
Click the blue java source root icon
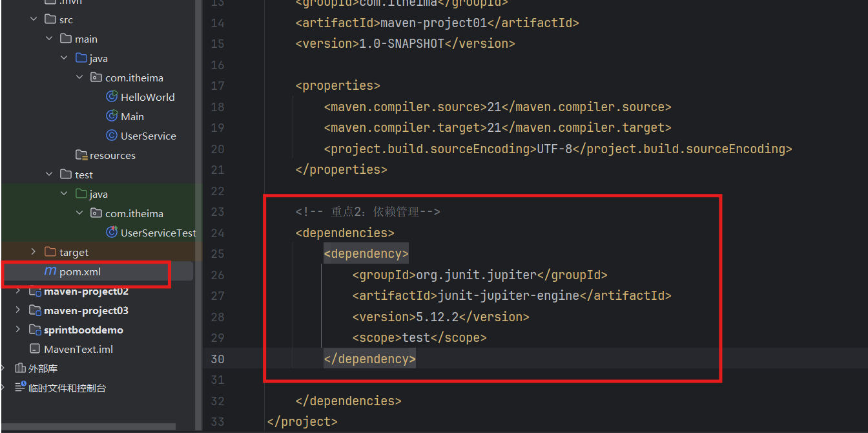pyautogui.click(x=81, y=58)
